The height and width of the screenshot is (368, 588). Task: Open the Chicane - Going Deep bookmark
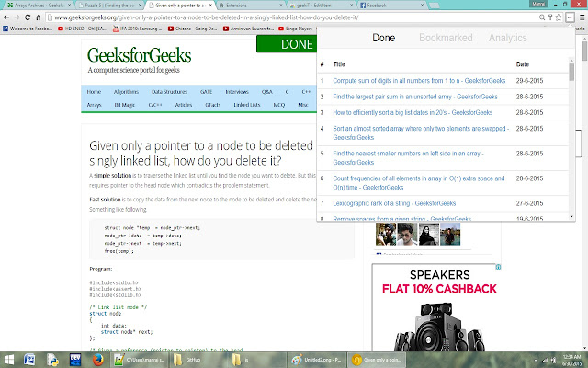point(192,29)
